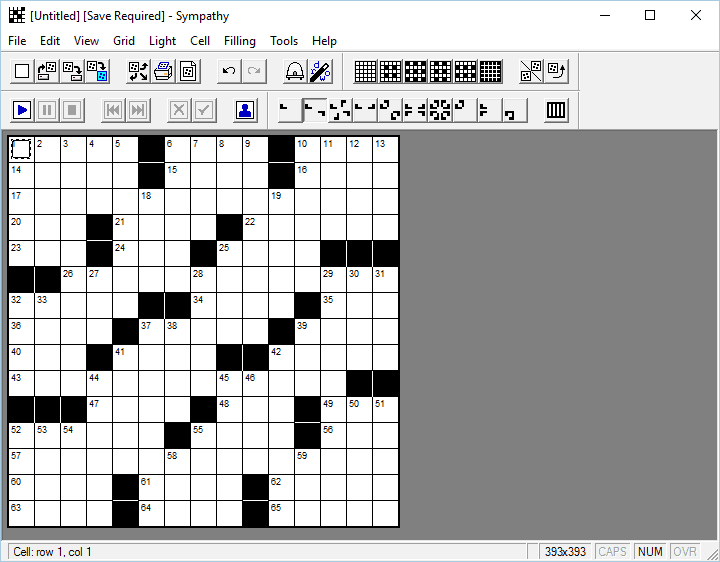This screenshot has width=720, height=562.
Task: Click the Stop filling button
Action: 72,110
